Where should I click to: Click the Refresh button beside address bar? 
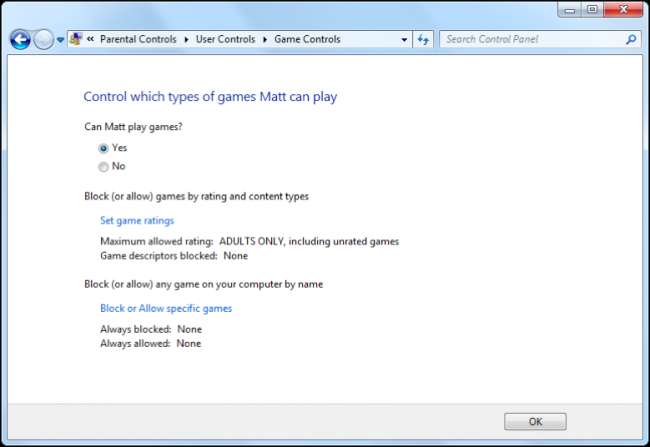423,40
